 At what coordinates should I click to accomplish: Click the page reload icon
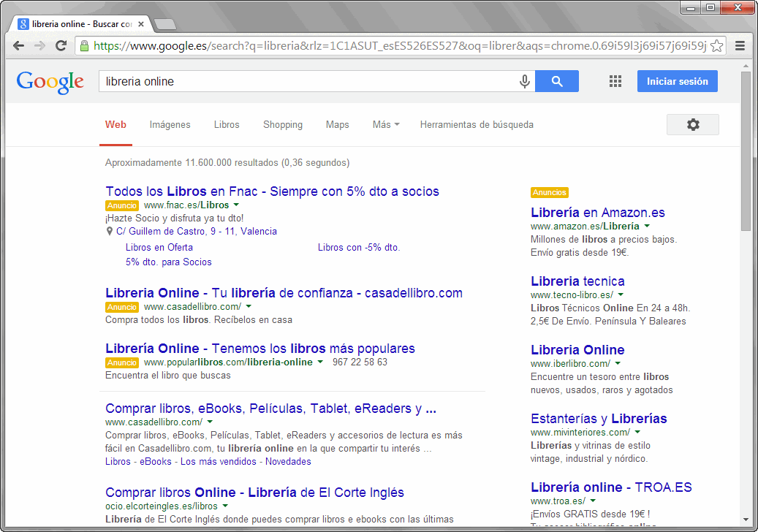tap(61, 46)
